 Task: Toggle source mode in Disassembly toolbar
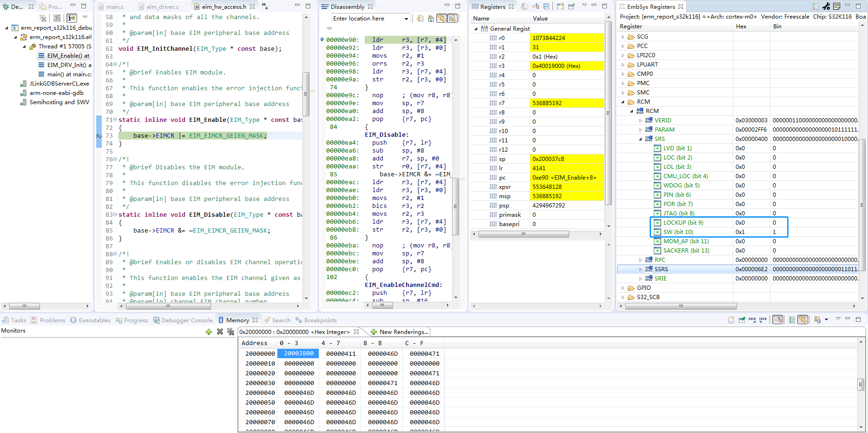452,18
